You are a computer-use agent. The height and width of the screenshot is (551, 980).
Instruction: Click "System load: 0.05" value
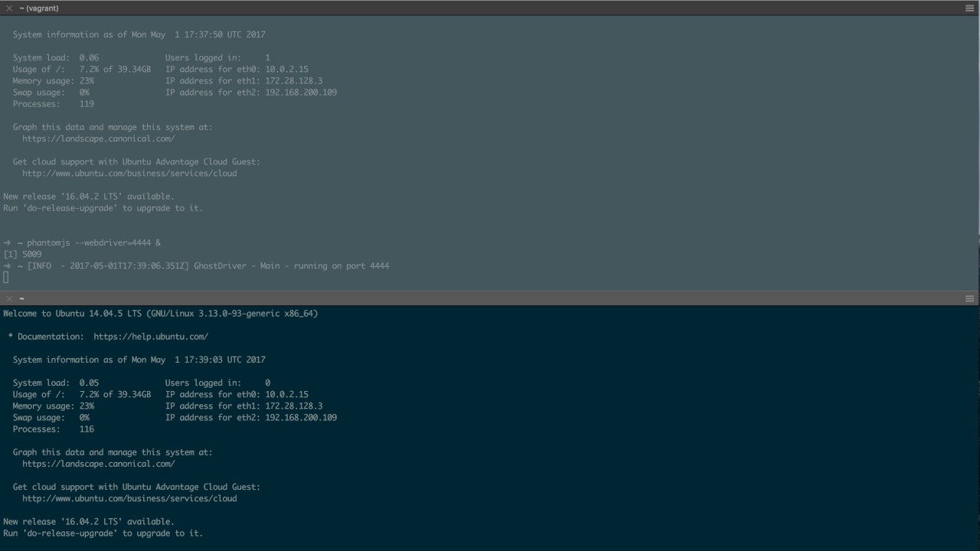click(89, 383)
